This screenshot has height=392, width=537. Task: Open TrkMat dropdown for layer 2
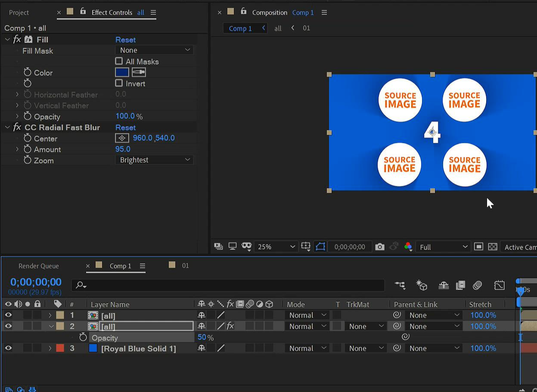(x=366, y=326)
